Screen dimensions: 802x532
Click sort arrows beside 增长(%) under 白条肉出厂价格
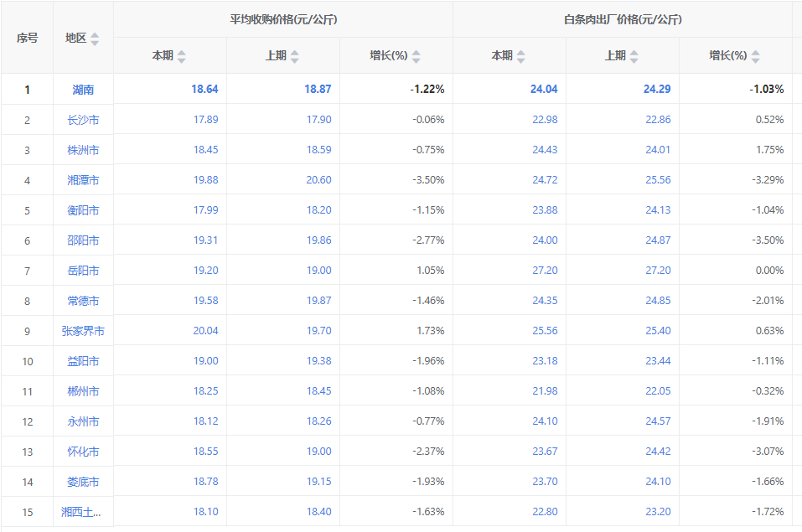[x=756, y=56]
